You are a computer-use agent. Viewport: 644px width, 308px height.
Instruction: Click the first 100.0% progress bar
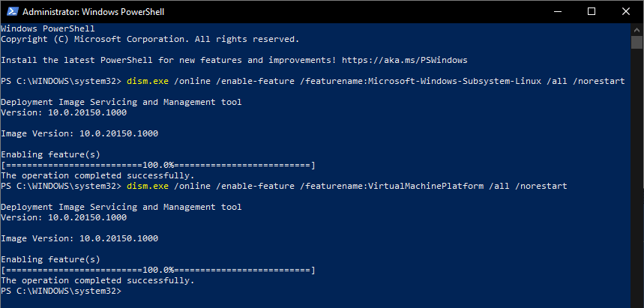[x=158, y=164]
